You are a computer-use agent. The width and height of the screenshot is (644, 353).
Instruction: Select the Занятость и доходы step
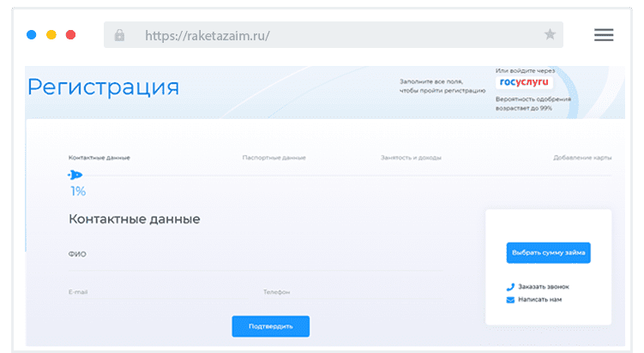tap(411, 158)
